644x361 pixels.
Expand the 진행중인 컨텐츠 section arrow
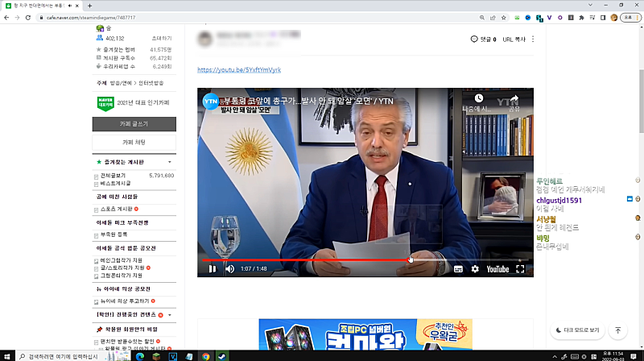[x=169, y=314]
